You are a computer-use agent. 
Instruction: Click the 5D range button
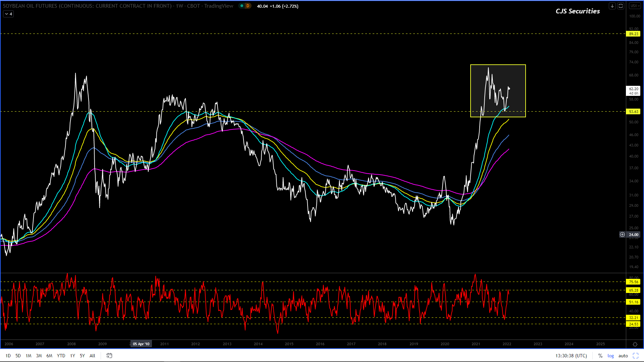pyautogui.click(x=18, y=356)
